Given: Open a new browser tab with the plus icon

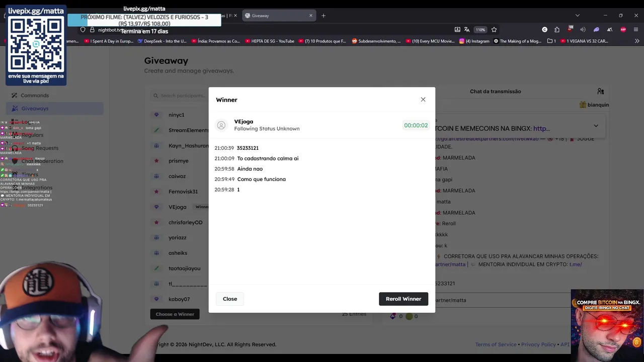Looking at the screenshot, I should 324,16.
